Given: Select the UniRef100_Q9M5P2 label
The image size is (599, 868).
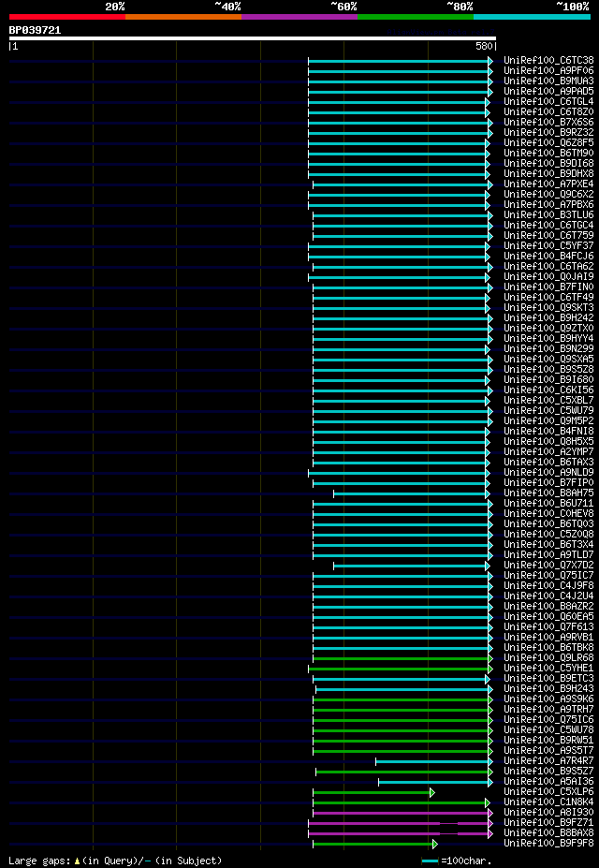Looking at the screenshot, I should pos(548,421).
